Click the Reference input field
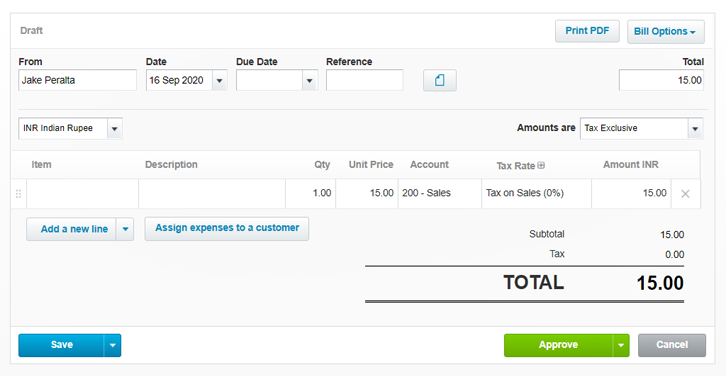Screen dimensions: 726x376 point(365,80)
